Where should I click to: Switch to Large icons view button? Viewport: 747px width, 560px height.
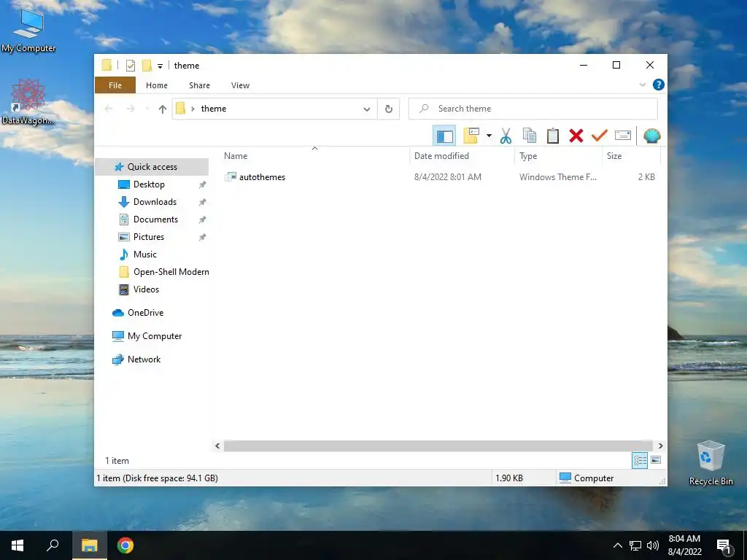point(656,460)
